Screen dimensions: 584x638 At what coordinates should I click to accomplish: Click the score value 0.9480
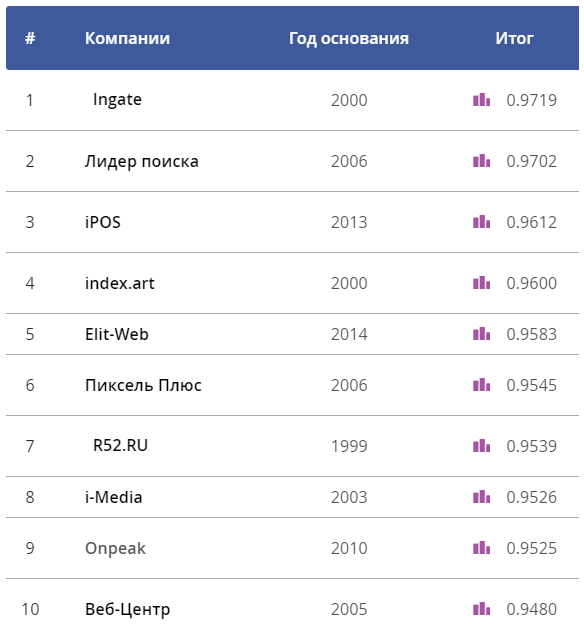click(x=532, y=609)
